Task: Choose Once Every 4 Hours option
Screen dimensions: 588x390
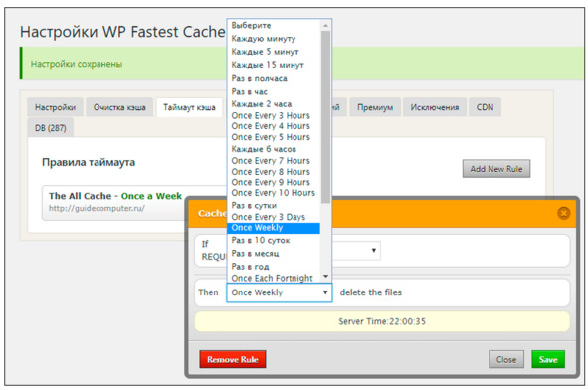Action: 274,126
